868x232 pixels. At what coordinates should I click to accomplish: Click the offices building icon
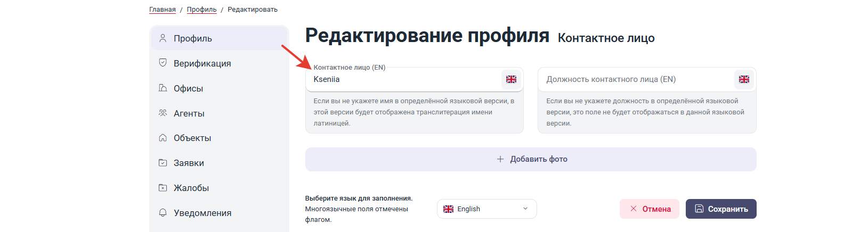tap(163, 88)
